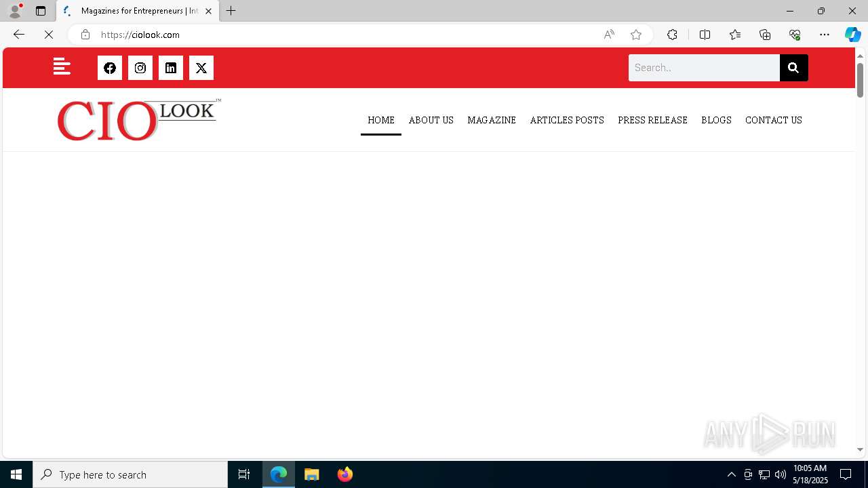Stop loading the page
868x488 pixels.
click(49, 35)
